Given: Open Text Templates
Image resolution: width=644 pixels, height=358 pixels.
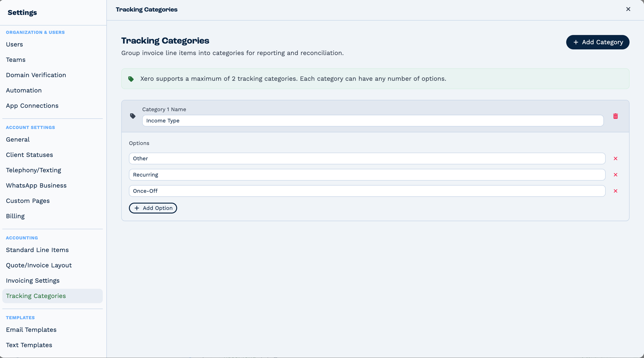Looking at the screenshot, I should pyautogui.click(x=29, y=345).
